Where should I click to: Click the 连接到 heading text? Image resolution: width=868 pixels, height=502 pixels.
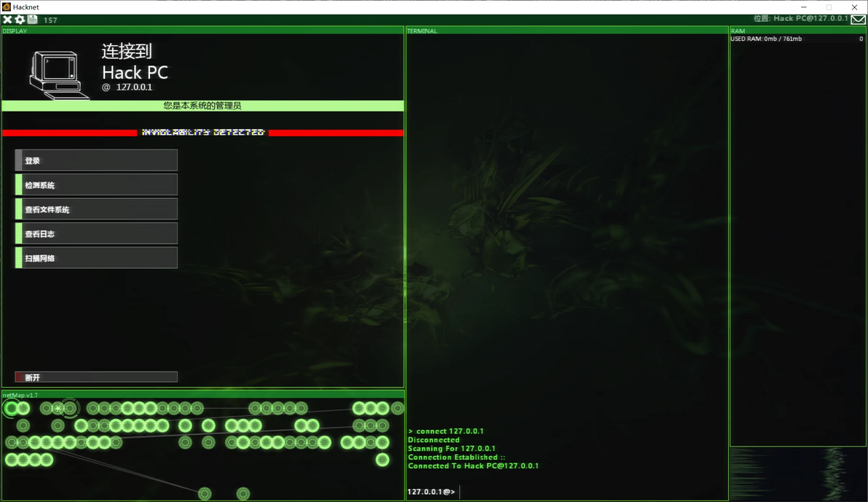[127, 52]
